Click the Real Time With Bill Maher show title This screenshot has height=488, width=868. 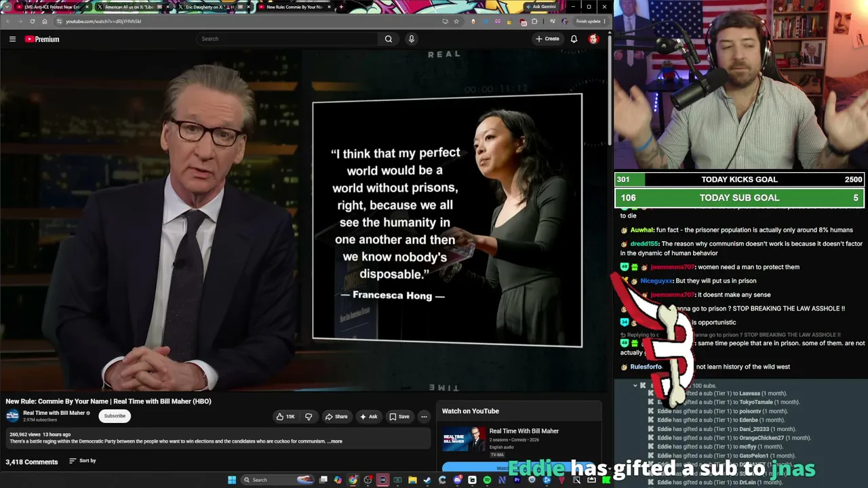tap(524, 431)
